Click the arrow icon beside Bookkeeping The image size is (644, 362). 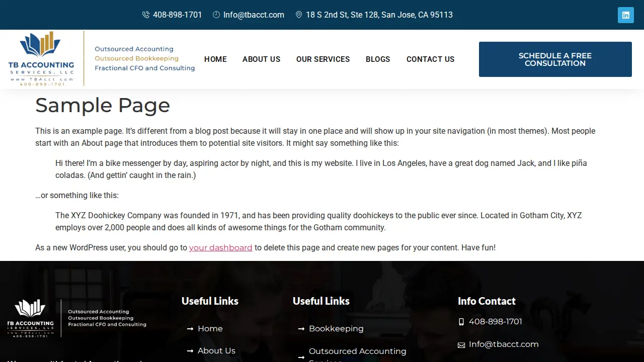301,329
